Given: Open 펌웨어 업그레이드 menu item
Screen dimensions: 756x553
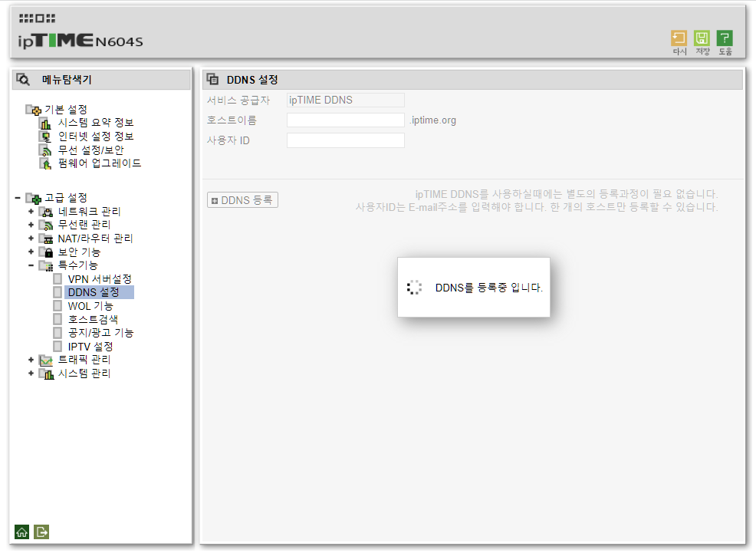Looking at the screenshot, I should 100,163.
